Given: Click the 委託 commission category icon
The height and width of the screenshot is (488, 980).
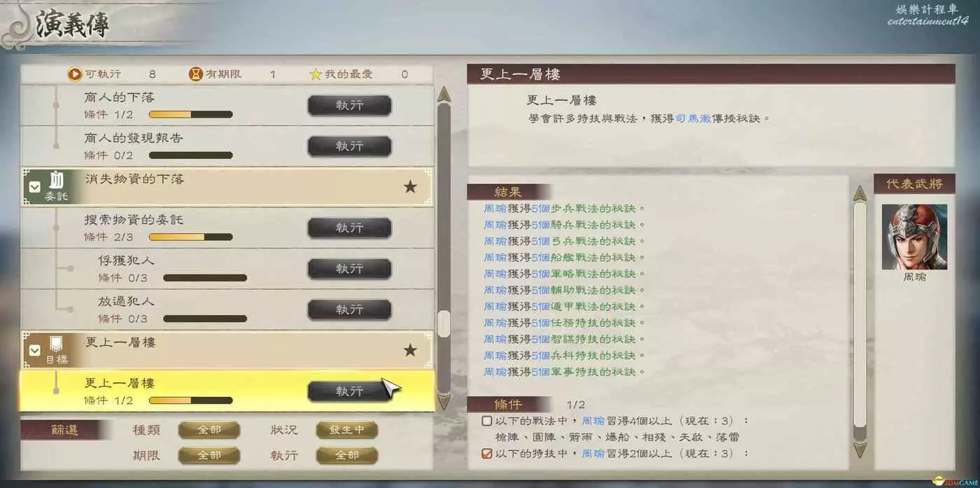Looking at the screenshot, I should click(55, 181).
